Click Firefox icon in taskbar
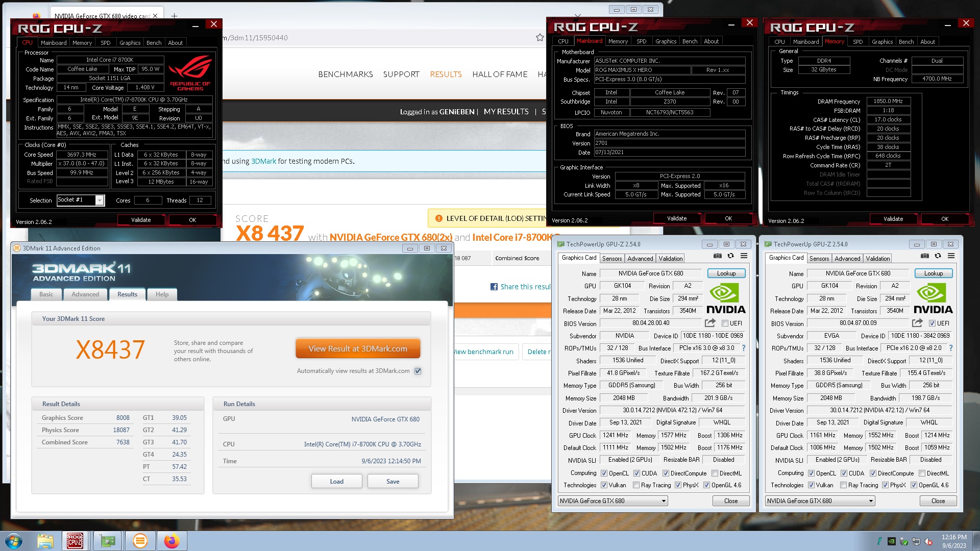 tap(171, 541)
